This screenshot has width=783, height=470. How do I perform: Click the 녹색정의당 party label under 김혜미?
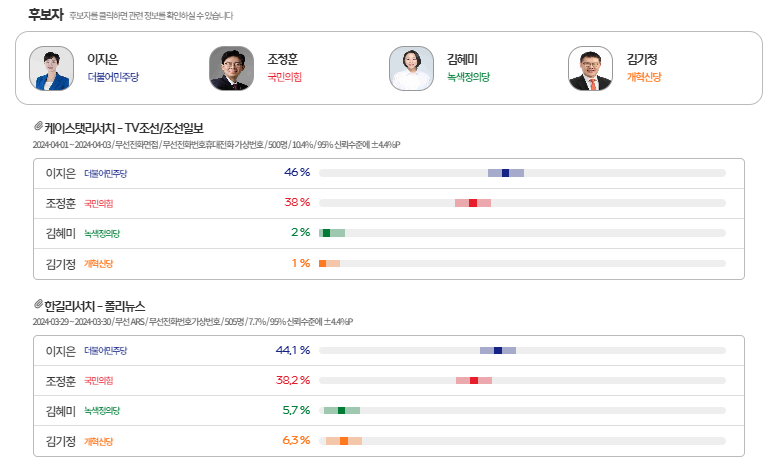(469, 77)
